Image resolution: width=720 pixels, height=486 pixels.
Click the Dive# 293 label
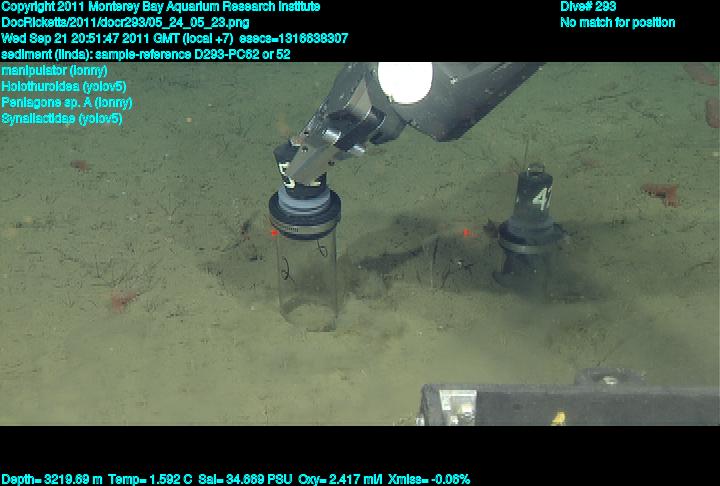point(588,7)
